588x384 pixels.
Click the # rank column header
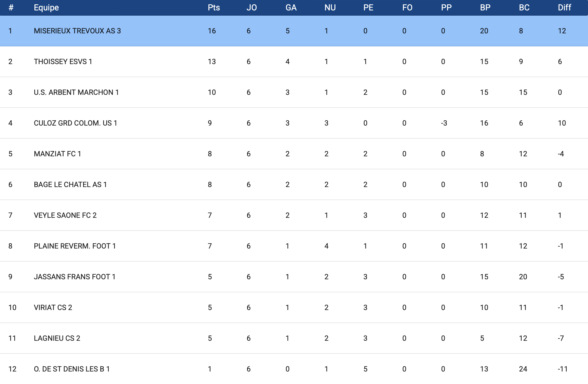coord(11,8)
